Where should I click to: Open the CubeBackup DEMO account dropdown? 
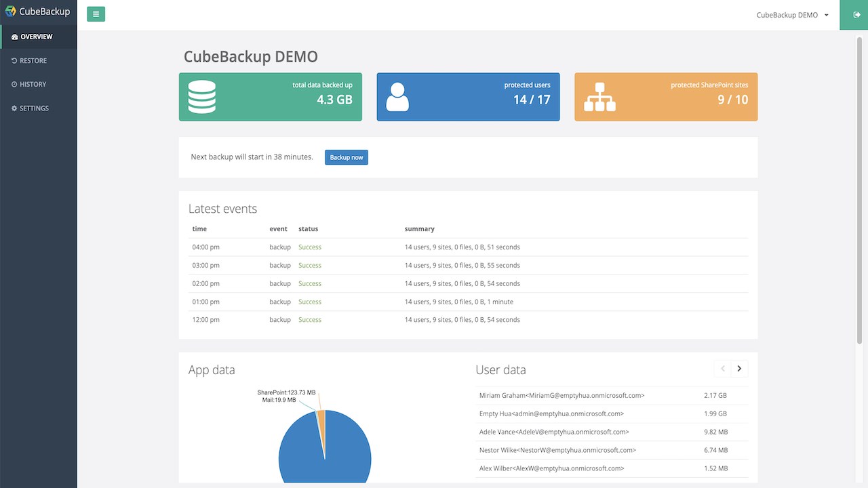point(793,15)
